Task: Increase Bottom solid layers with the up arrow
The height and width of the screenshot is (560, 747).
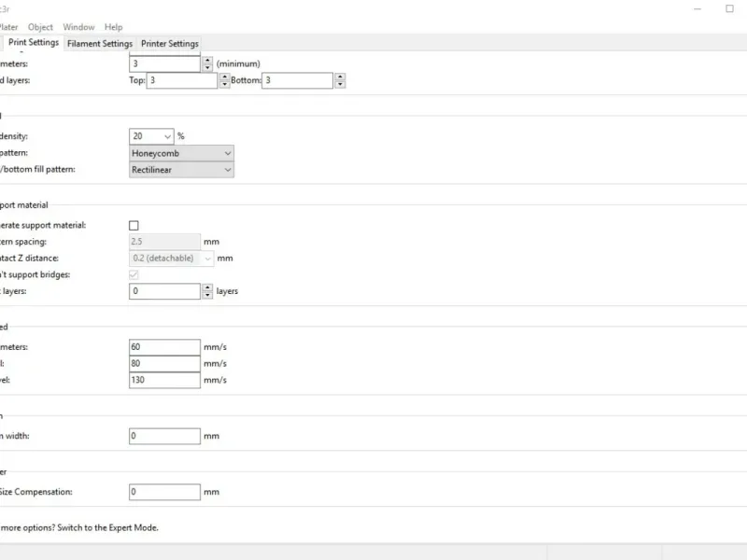Action: pyautogui.click(x=340, y=77)
